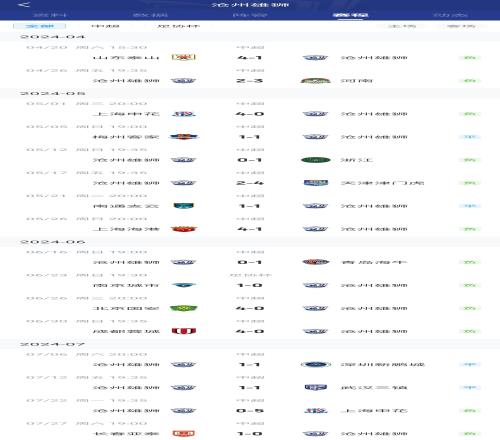Open the 1-1 score against 深圳新鹏城
The width and height of the screenshot is (500, 440).
250,364
